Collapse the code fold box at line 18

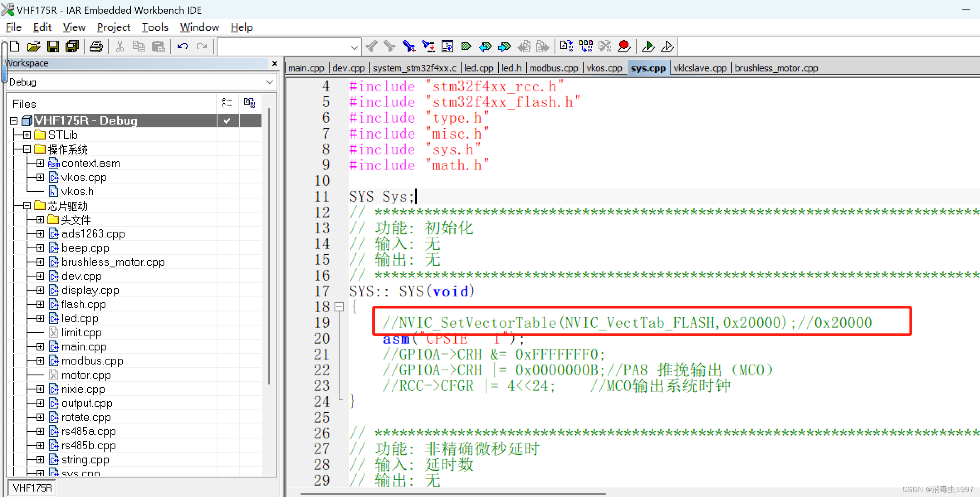(x=339, y=307)
